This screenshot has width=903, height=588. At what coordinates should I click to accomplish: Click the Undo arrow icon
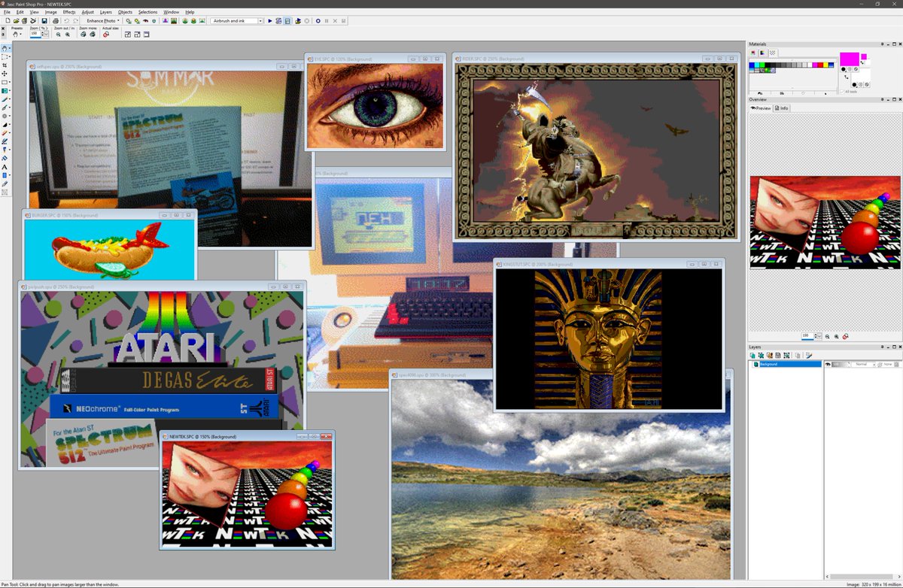(x=67, y=20)
